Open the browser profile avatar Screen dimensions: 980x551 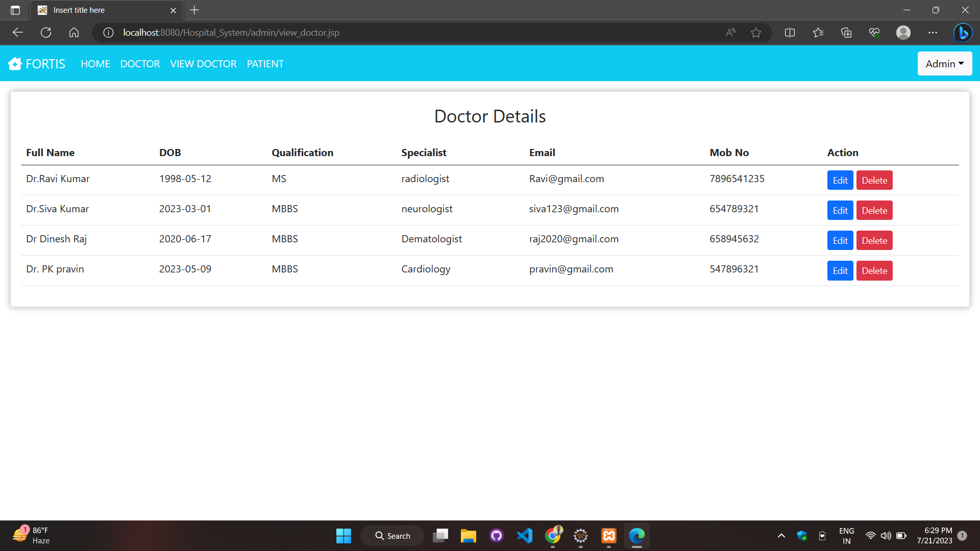(x=903, y=32)
